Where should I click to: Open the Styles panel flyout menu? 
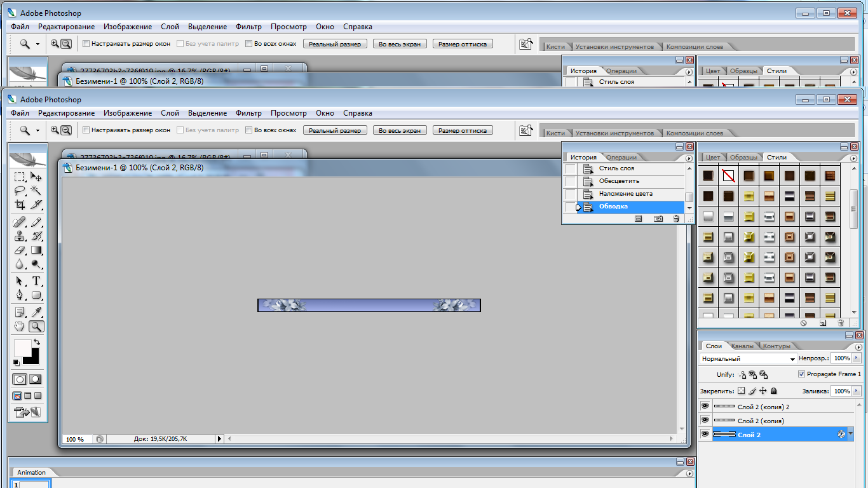click(x=854, y=159)
